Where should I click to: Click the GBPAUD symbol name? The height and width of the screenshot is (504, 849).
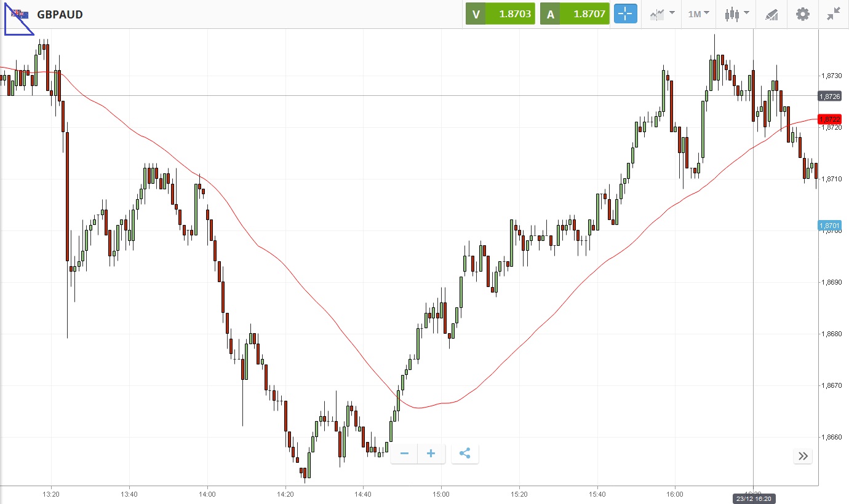(x=60, y=14)
